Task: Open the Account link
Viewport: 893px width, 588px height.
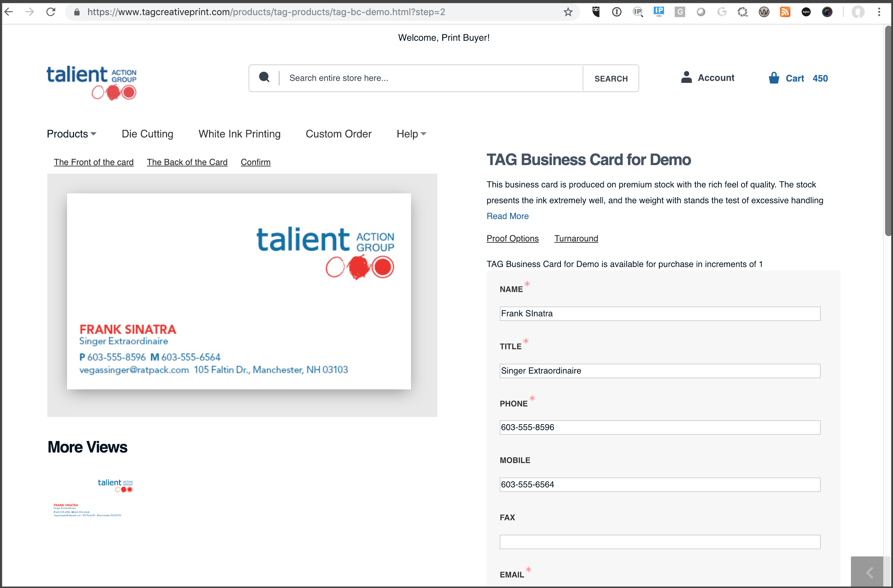Action: coord(715,78)
